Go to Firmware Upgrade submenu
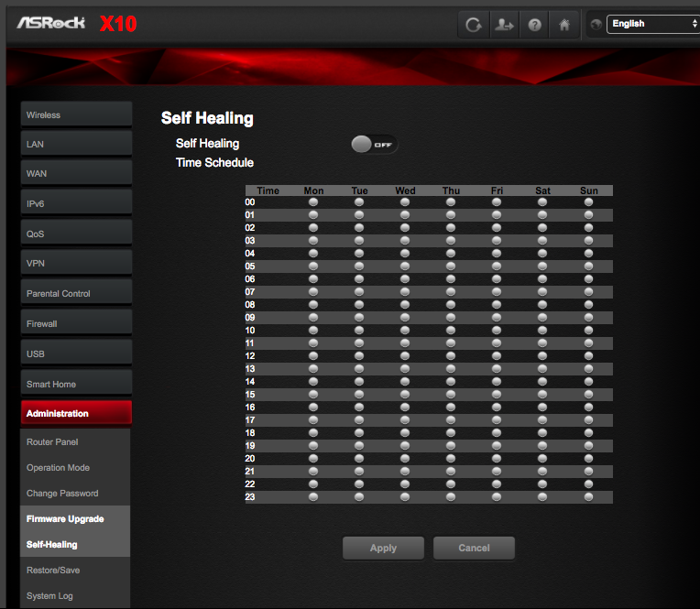Viewport: 700px width, 609px height. (x=75, y=518)
